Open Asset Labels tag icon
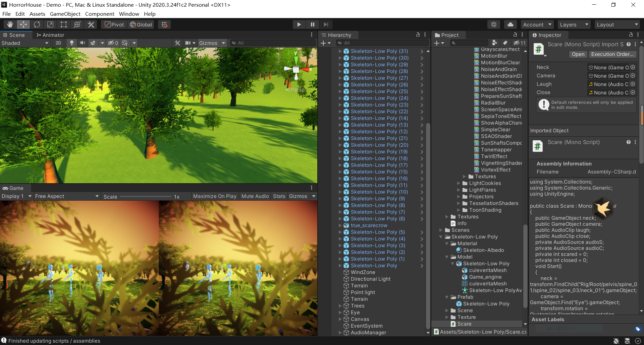The image size is (644, 345). (x=638, y=329)
